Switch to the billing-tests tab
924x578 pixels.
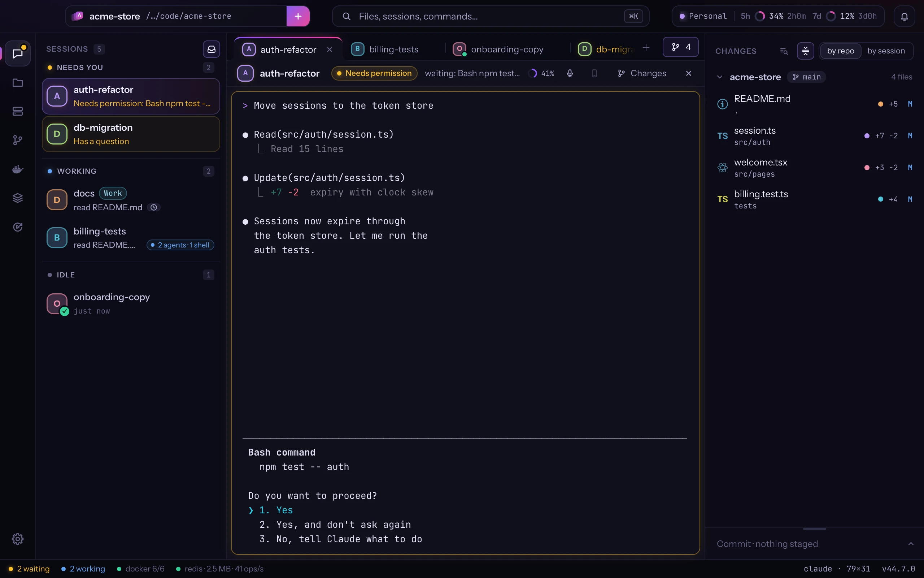(394, 49)
